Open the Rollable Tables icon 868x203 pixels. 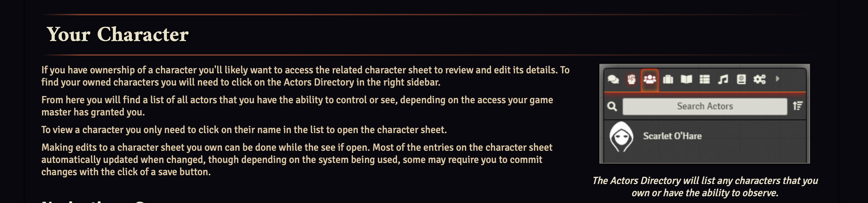705,80
